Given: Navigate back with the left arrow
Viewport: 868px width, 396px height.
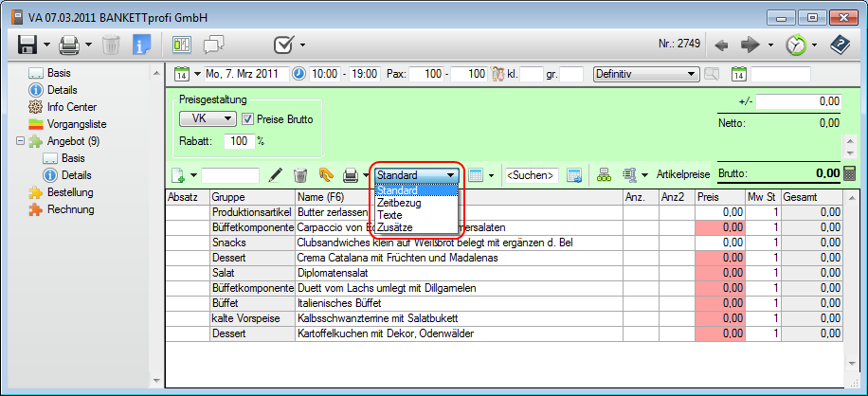Looking at the screenshot, I should click(721, 45).
